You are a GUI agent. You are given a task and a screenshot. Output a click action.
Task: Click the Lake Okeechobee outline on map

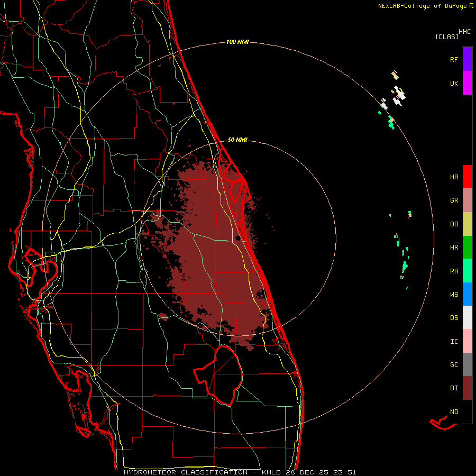point(218,376)
